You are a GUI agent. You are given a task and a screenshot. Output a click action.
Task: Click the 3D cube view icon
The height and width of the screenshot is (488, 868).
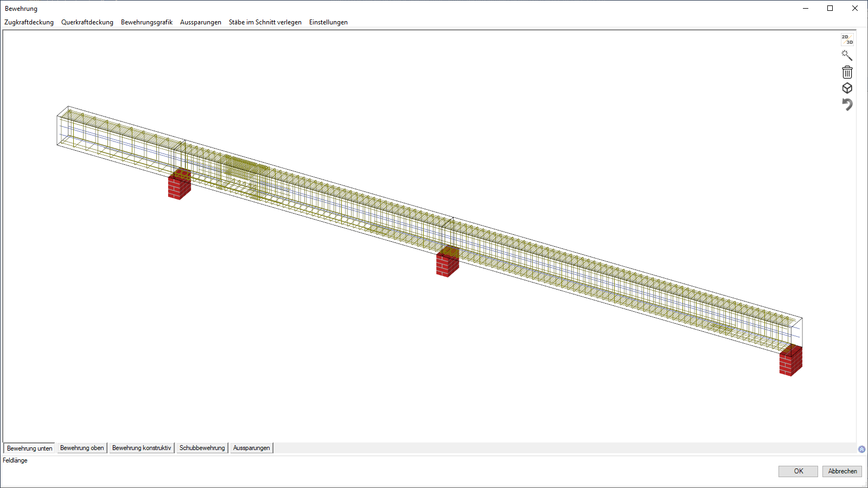tap(847, 88)
